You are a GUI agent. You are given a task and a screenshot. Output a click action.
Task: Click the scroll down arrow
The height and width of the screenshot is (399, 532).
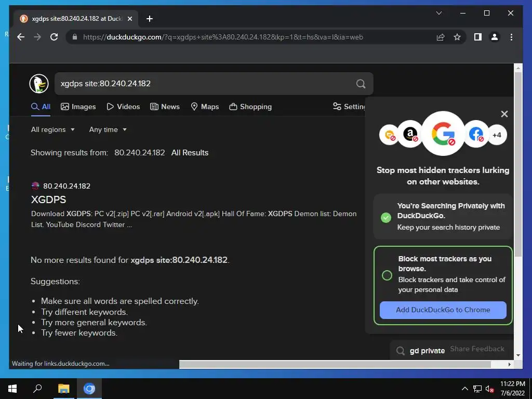pos(518,355)
